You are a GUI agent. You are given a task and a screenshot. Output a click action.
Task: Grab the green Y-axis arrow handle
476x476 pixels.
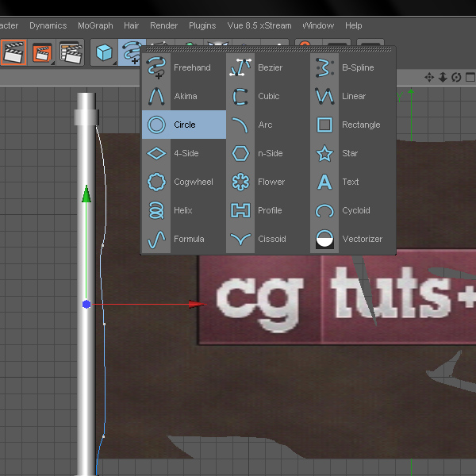tap(86, 194)
